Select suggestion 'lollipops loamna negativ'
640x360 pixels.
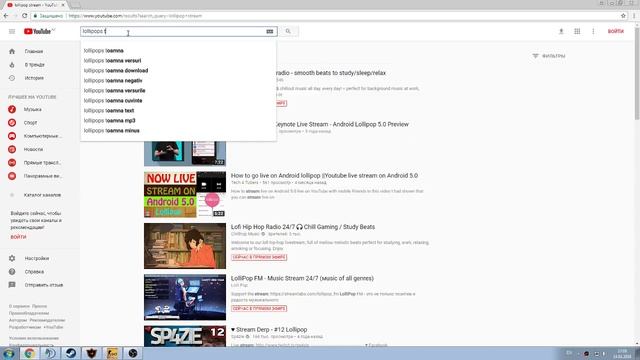(x=178, y=80)
